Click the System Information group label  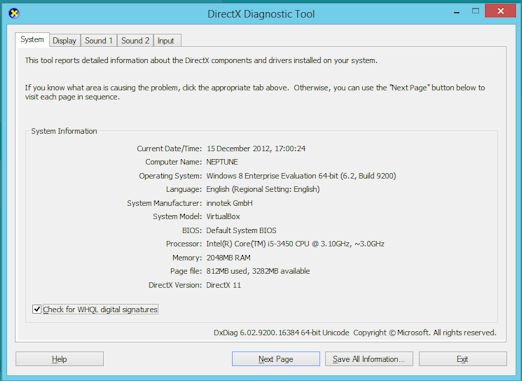click(x=64, y=131)
